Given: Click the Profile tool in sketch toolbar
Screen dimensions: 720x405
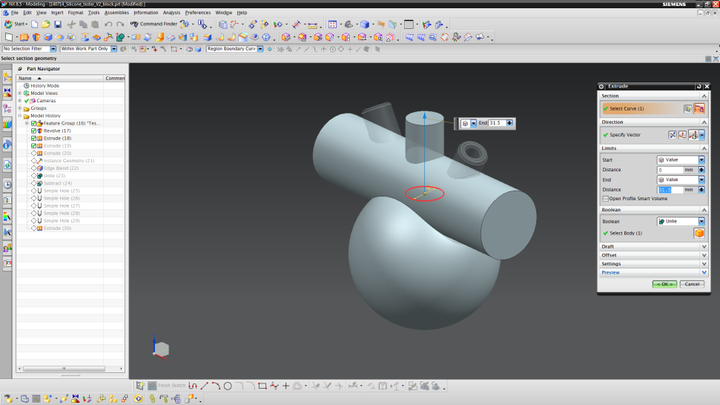Looking at the screenshot, I should 193,386.
